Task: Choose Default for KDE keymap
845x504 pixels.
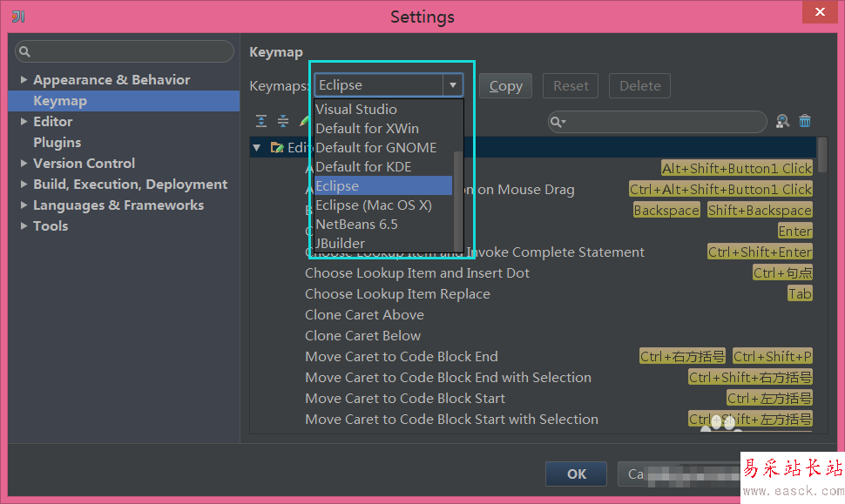Action: (x=383, y=167)
